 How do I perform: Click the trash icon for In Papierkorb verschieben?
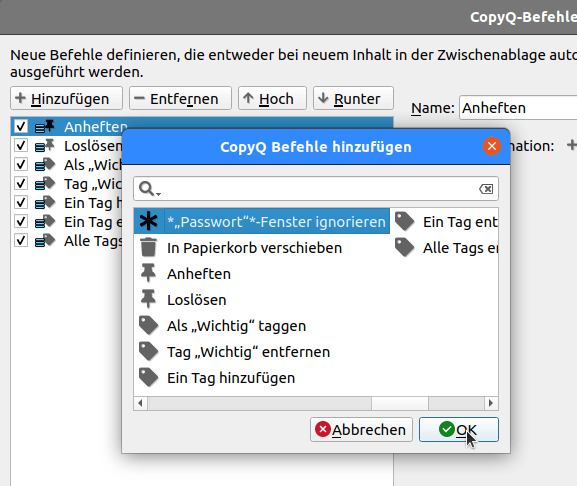tap(149, 247)
